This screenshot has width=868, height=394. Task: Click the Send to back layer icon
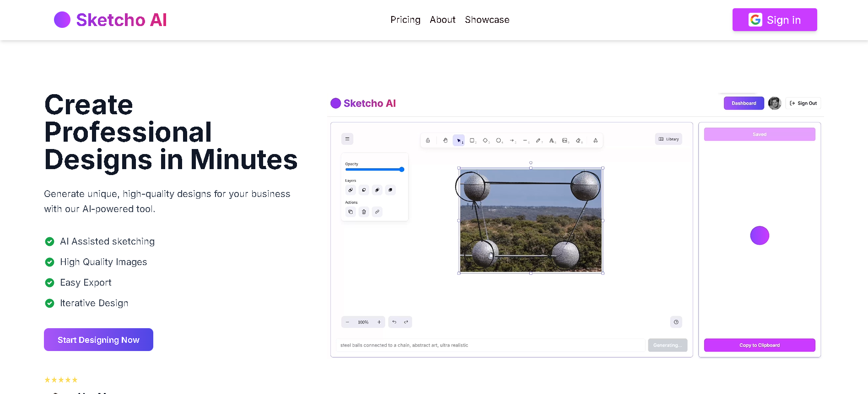350,190
